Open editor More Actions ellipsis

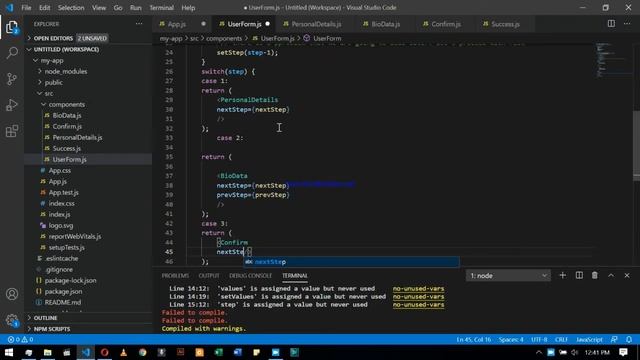pyautogui.click(x=627, y=24)
